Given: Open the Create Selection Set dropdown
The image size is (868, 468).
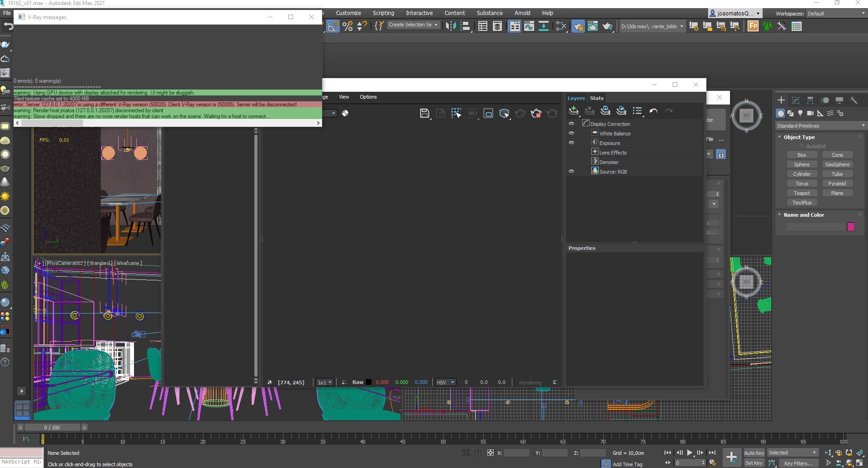Looking at the screenshot, I should [x=413, y=25].
